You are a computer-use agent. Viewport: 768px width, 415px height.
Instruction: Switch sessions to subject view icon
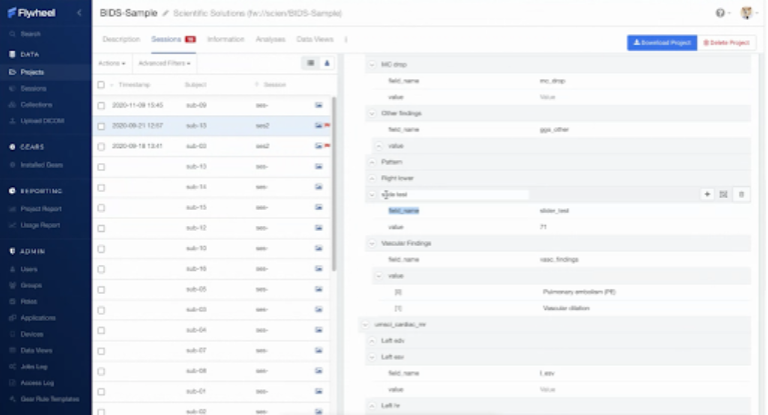tap(326, 63)
